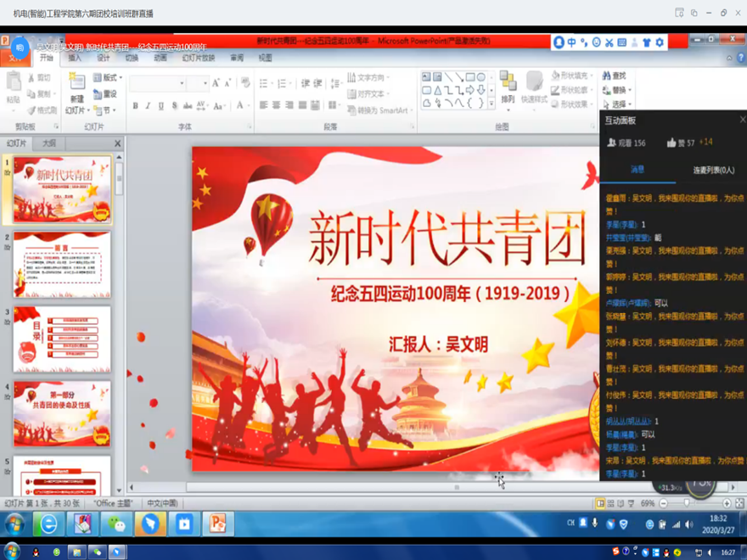This screenshot has width=747, height=560.
Task: Select the oval shape in the shapes gallery
Action: (x=480, y=76)
